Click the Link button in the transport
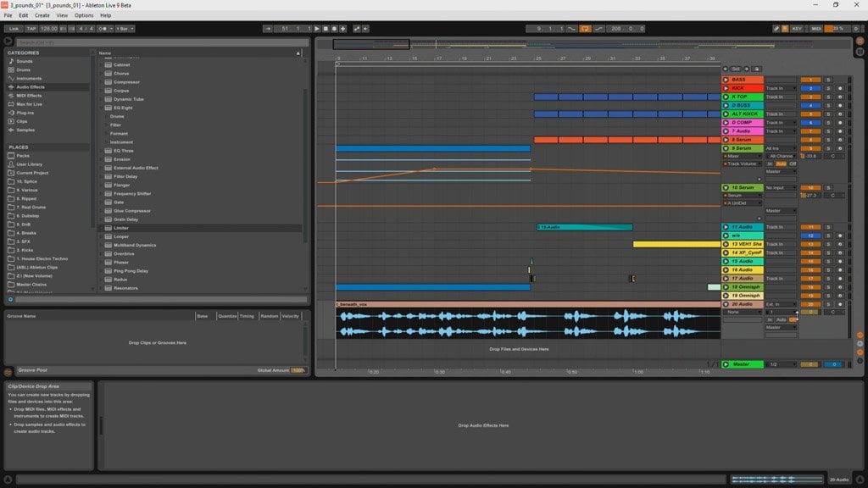Image resolution: width=868 pixels, height=488 pixels. pos(14,29)
